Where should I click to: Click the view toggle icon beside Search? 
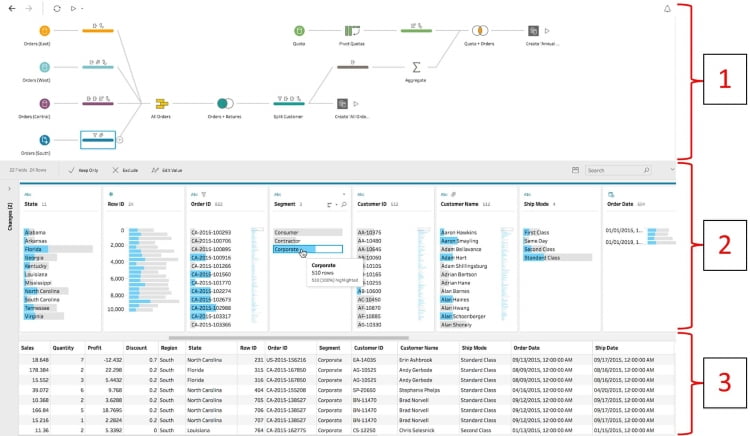pyautogui.click(x=575, y=170)
